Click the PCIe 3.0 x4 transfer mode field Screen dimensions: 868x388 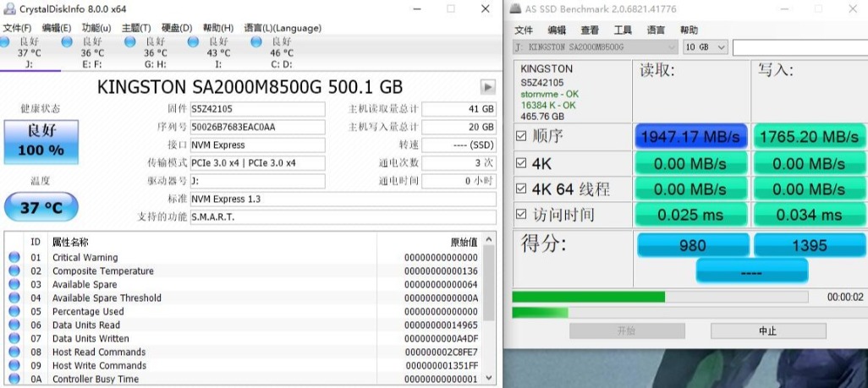[257, 163]
